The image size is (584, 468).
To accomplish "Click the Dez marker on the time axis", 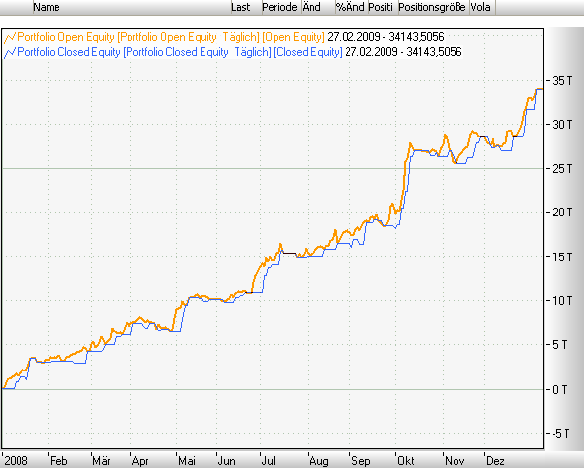I will point(495,461).
